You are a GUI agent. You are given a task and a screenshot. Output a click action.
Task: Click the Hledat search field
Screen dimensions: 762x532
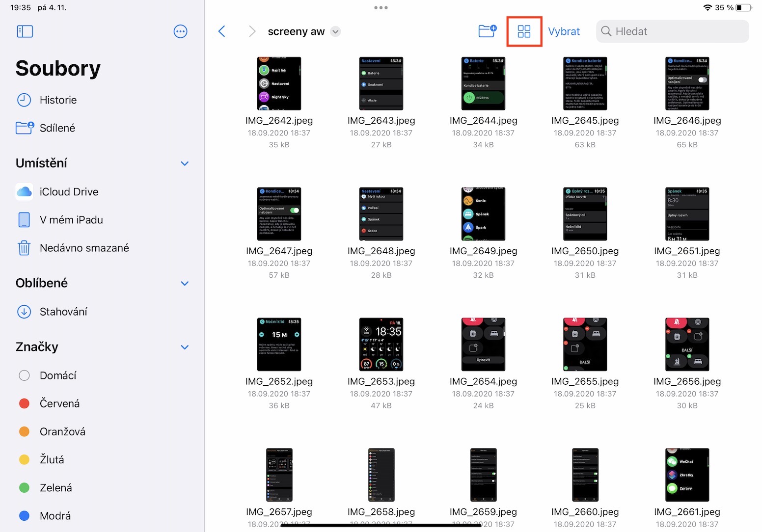(x=673, y=31)
